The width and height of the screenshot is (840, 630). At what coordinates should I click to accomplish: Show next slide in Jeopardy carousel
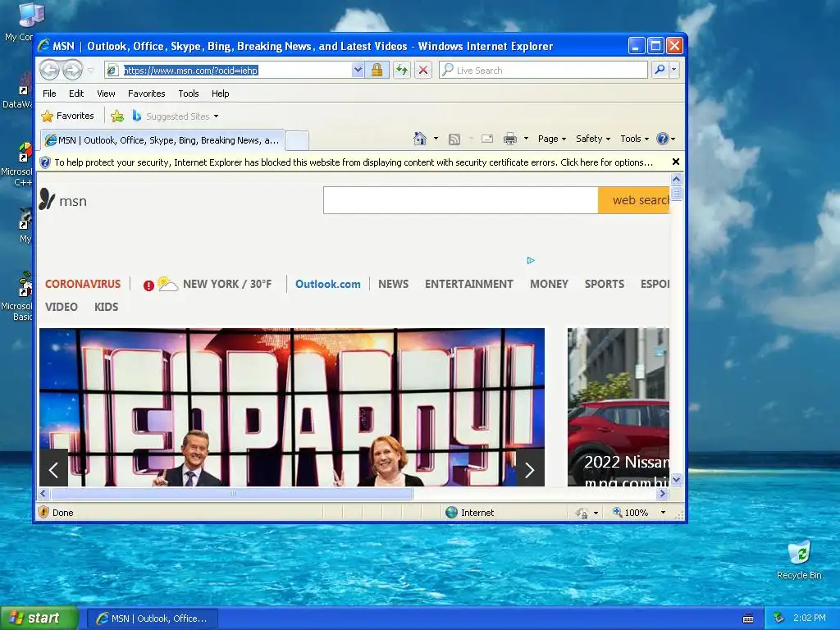click(530, 470)
